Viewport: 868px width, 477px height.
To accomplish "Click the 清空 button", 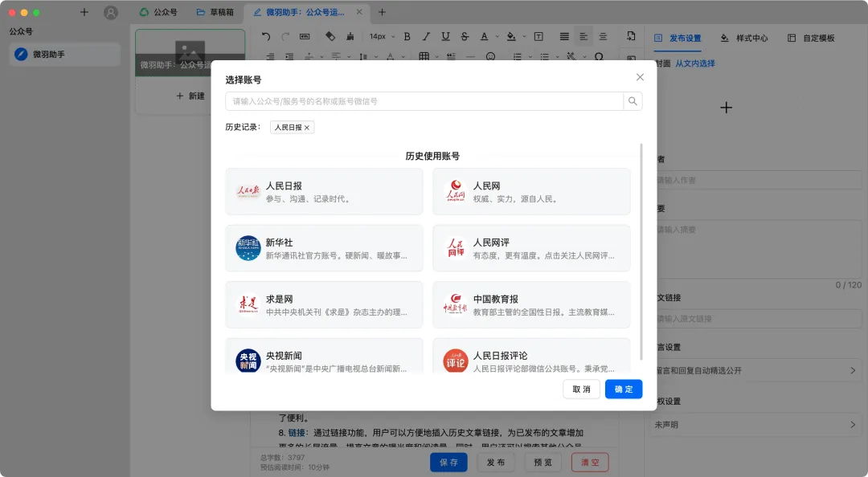I will [x=590, y=462].
